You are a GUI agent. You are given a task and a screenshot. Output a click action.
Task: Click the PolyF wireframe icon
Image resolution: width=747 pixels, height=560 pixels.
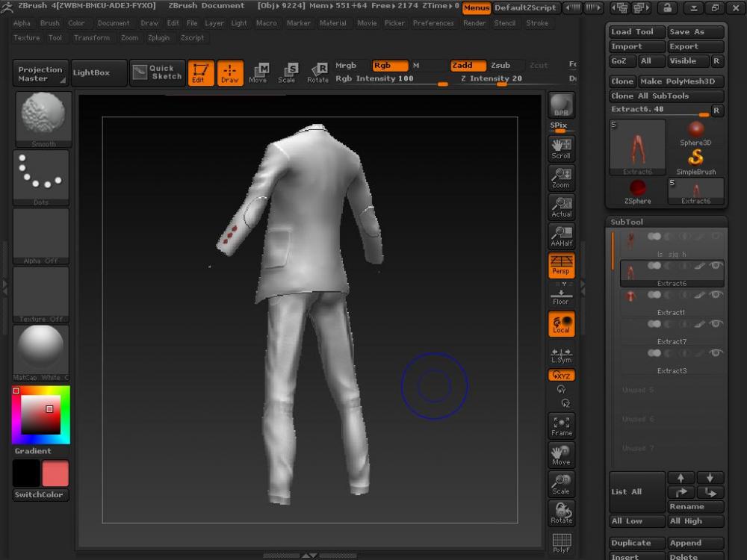[x=561, y=543]
